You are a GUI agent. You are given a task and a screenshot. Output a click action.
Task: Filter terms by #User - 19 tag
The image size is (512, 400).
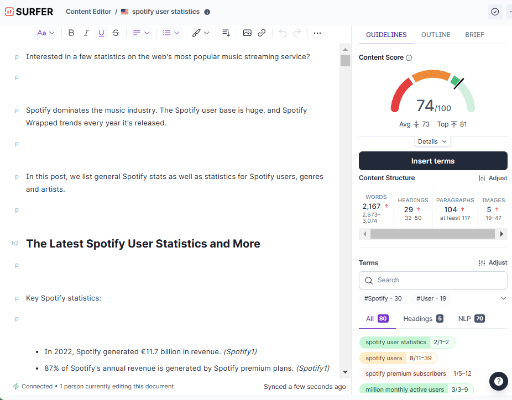[431, 299]
